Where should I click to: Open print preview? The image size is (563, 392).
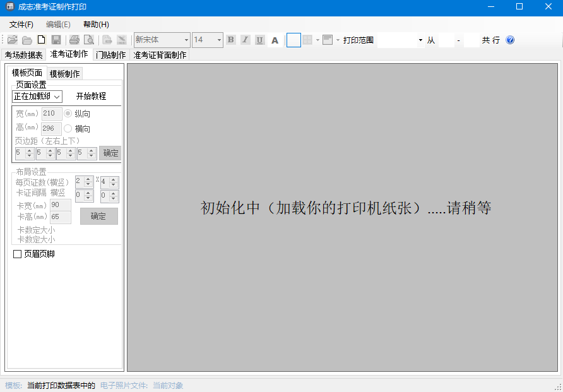(x=89, y=39)
